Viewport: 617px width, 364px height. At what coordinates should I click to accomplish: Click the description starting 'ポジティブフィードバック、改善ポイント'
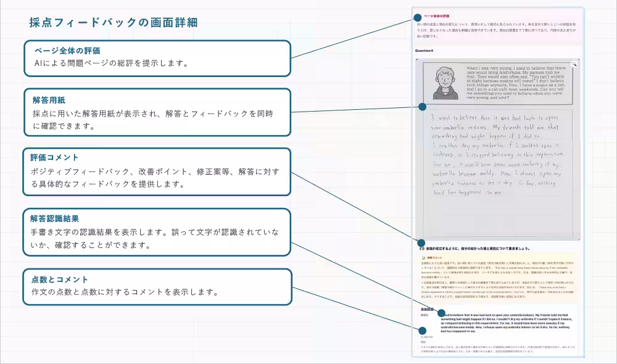[x=155, y=178]
